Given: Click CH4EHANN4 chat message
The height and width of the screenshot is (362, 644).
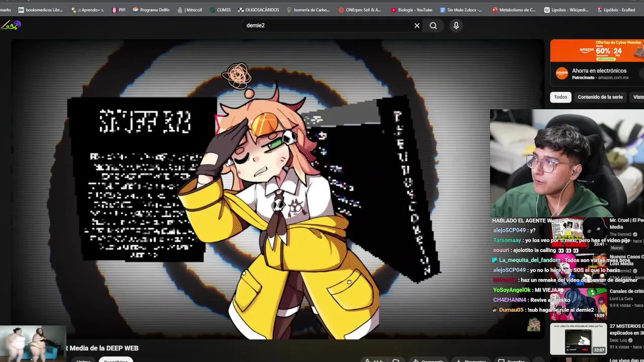Looking at the screenshot, I should [531, 300].
